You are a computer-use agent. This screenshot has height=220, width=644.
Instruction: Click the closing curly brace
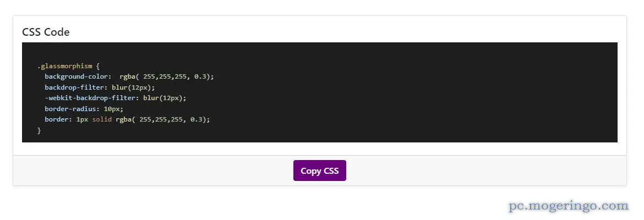[x=39, y=130]
